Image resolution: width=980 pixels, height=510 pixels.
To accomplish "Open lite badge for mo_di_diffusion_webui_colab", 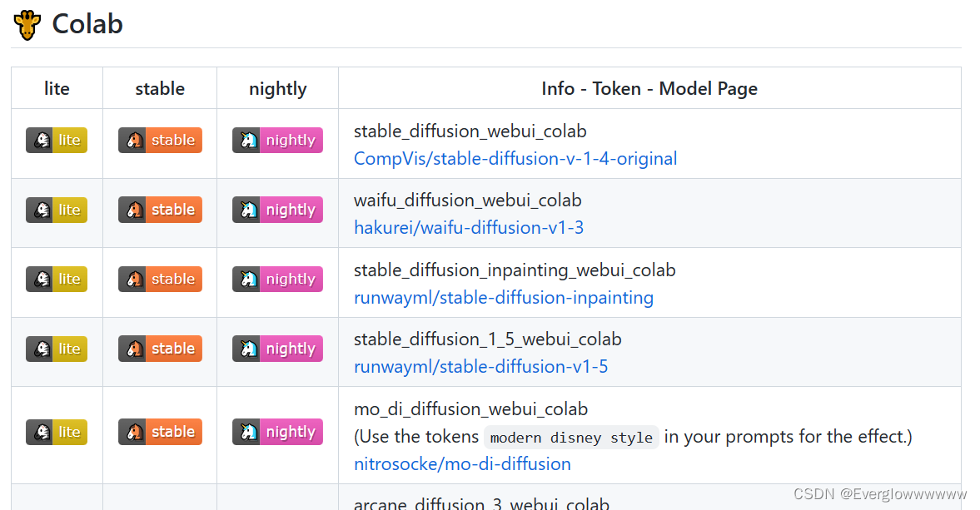I will coord(57,432).
